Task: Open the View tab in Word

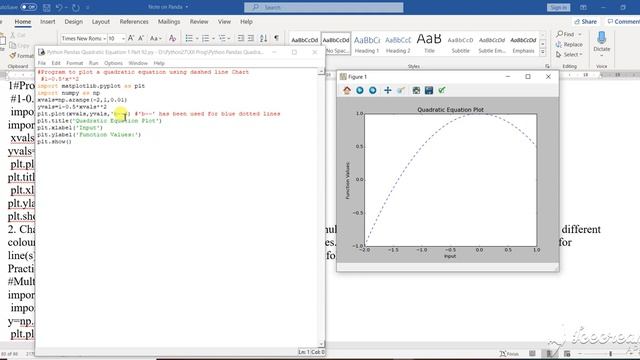Action: click(224, 22)
